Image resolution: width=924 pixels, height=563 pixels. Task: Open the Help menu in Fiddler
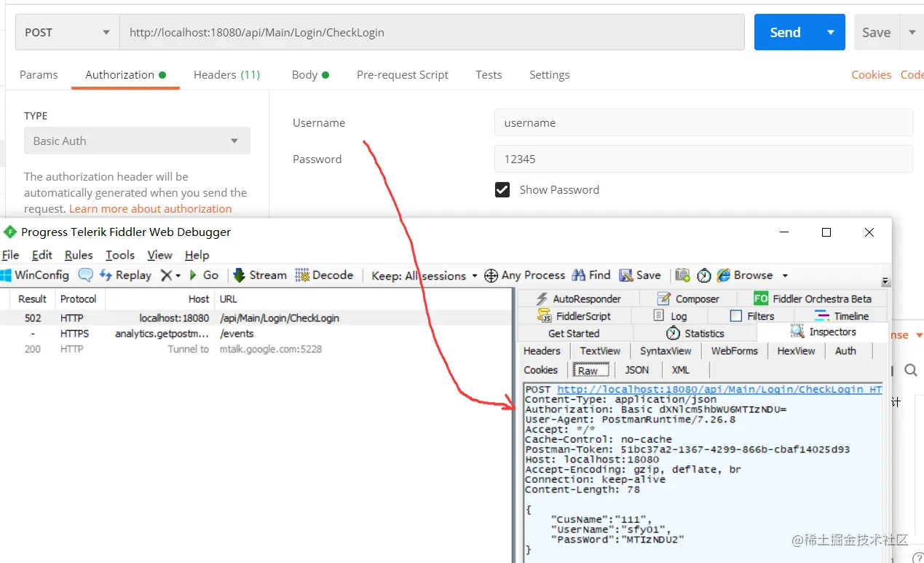pos(197,255)
